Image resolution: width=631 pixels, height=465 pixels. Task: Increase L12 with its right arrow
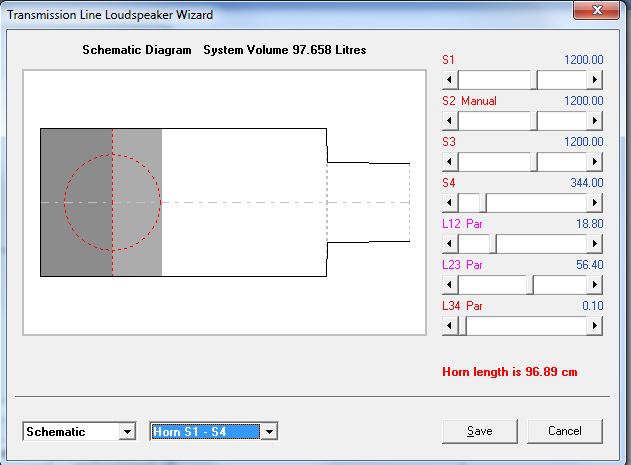594,244
